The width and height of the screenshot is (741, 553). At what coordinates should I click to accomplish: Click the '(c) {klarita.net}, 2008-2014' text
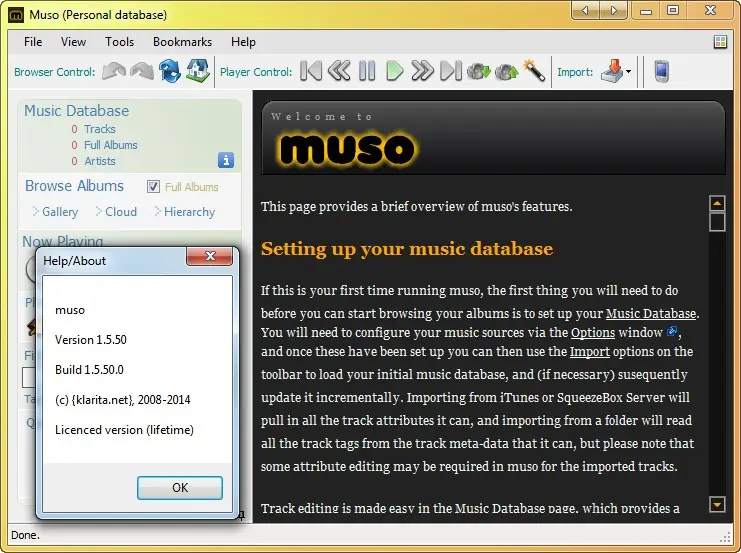[123, 400]
